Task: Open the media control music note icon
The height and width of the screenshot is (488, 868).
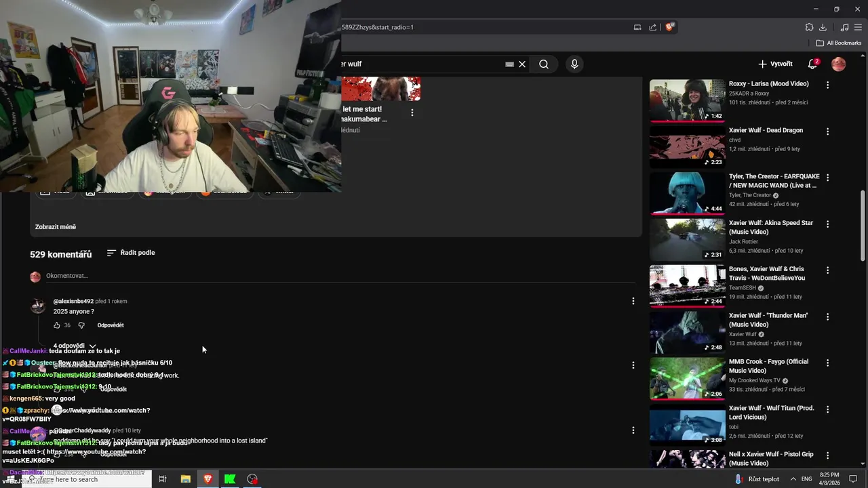Action: pyautogui.click(x=844, y=27)
